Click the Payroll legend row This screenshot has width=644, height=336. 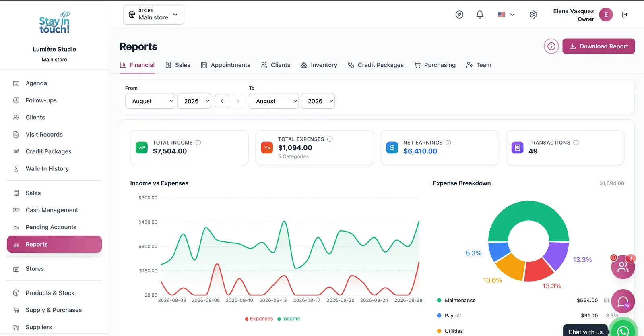(x=528, y=315)
